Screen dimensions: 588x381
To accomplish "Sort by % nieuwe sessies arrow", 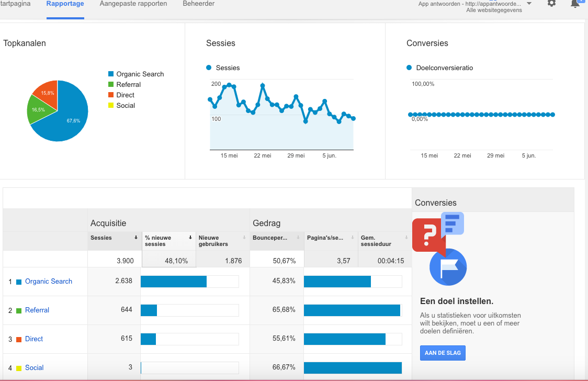I will [x=190, y=238].
